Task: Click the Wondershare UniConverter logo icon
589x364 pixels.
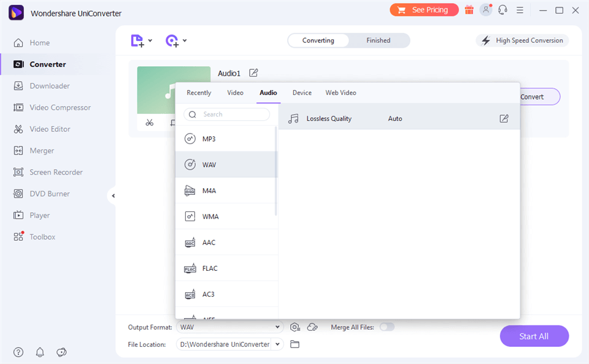Action: pos(16,13)
